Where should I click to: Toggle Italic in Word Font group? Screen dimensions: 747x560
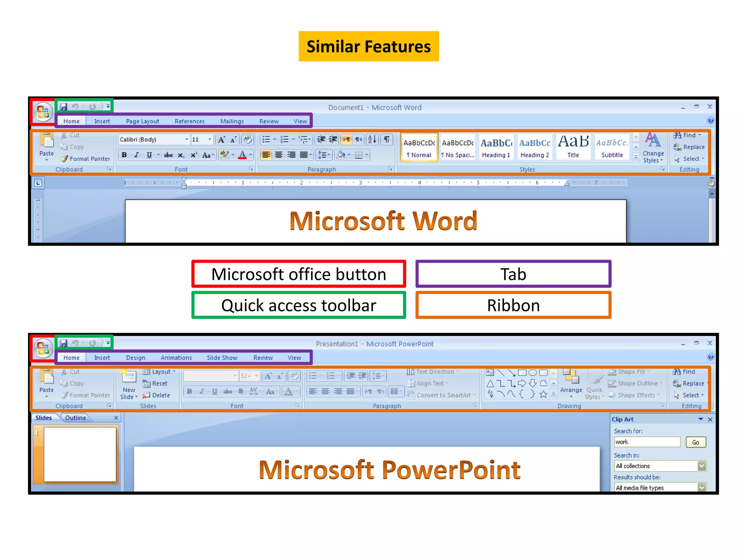(x=136, y=155)
